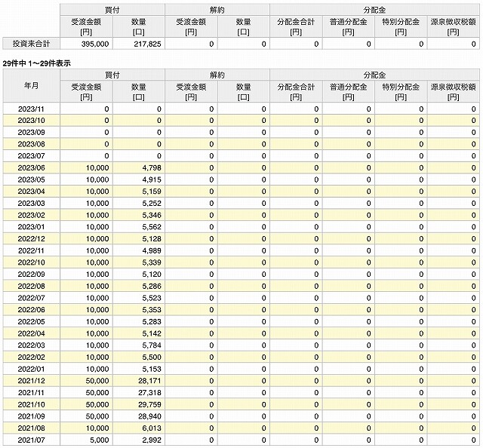Select the 2023/10 month cell
483x448 pixels.
(31, 121)
